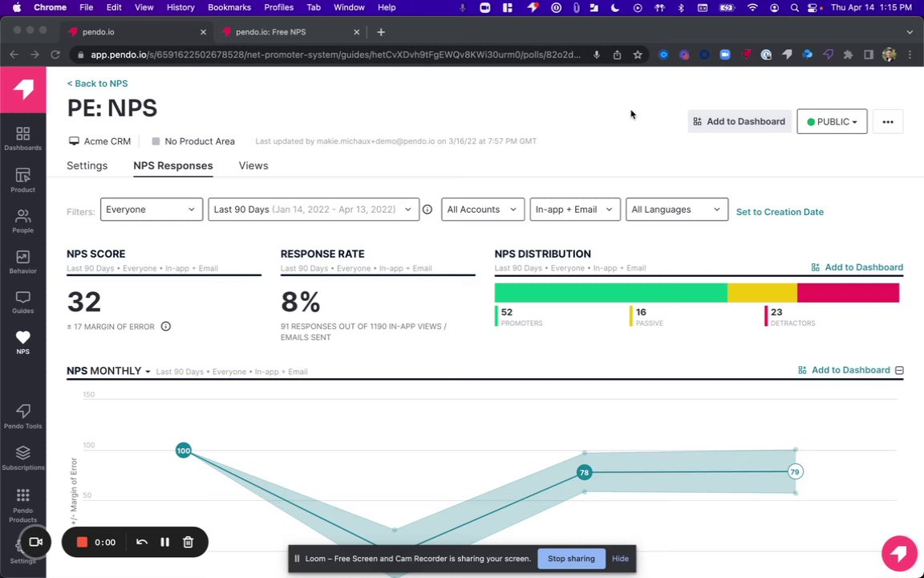Image resolution: width=924 pixels, height=578 pixels.
Task: Click top Add to Dashboard button
Action: point(739,121)
